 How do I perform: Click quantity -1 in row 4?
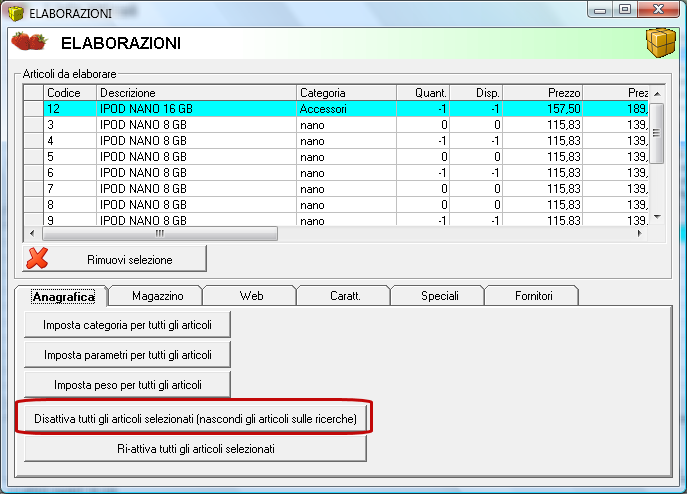423,141
